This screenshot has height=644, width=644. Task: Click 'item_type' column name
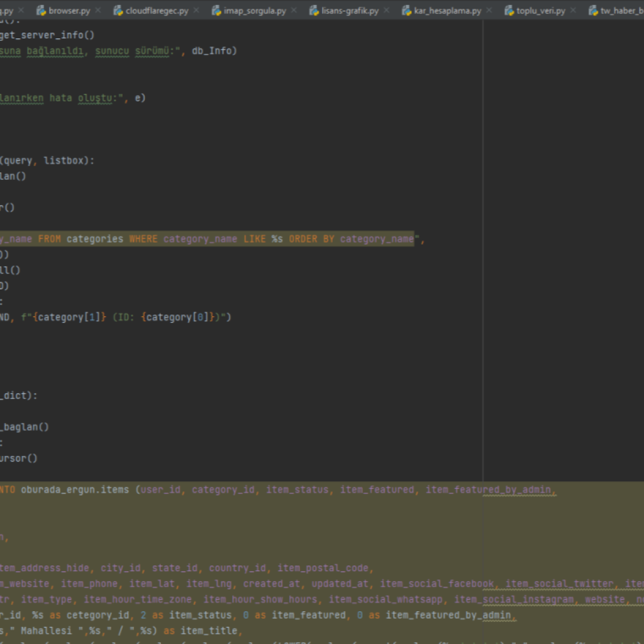[47, 599]
